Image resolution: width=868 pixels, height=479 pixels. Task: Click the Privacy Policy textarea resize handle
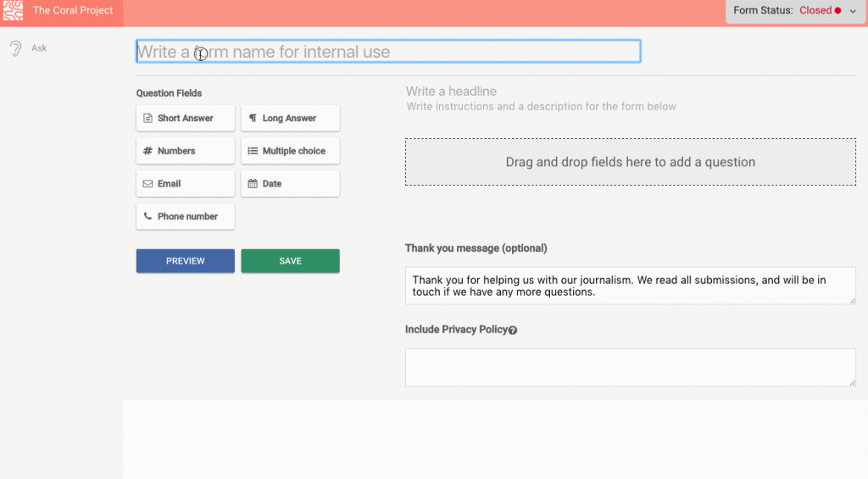tap(853, 382)
